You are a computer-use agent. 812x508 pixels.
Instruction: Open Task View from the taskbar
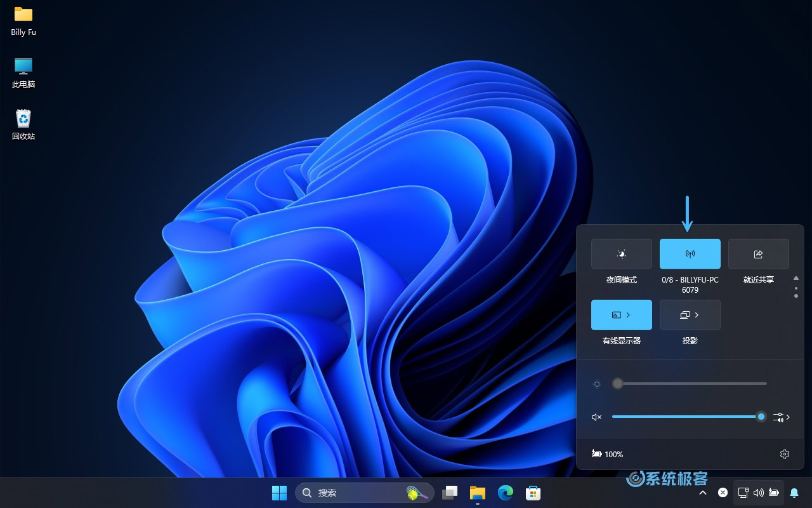coord(450,493)
